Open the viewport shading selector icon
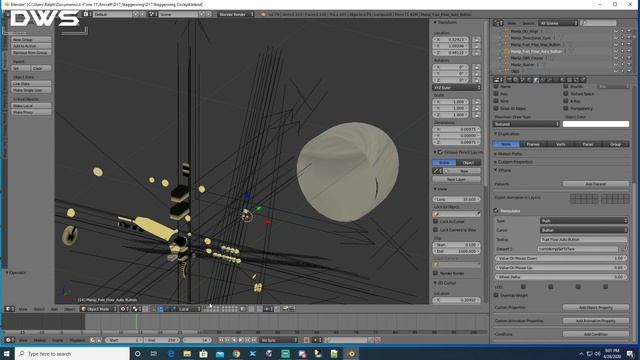Image resolution: width=640 pixels, height=360 pixels. (124, 309)
